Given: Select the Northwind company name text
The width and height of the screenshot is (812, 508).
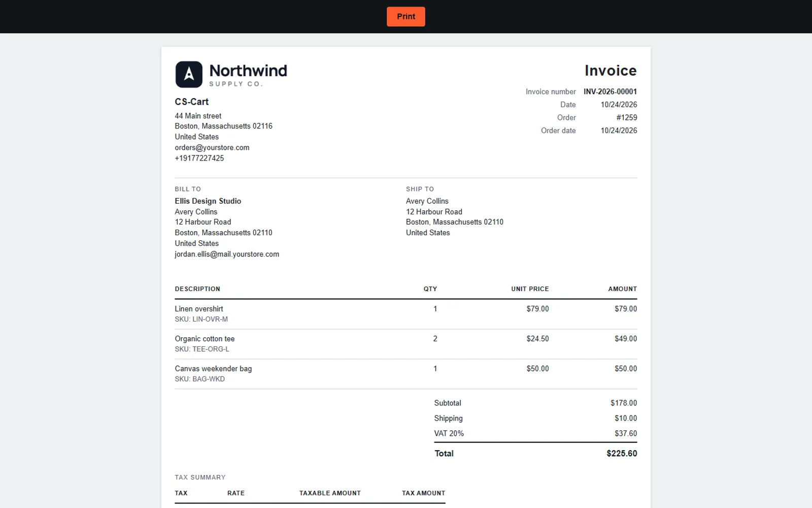Looking at the screenshot, I should pos(248,71).
